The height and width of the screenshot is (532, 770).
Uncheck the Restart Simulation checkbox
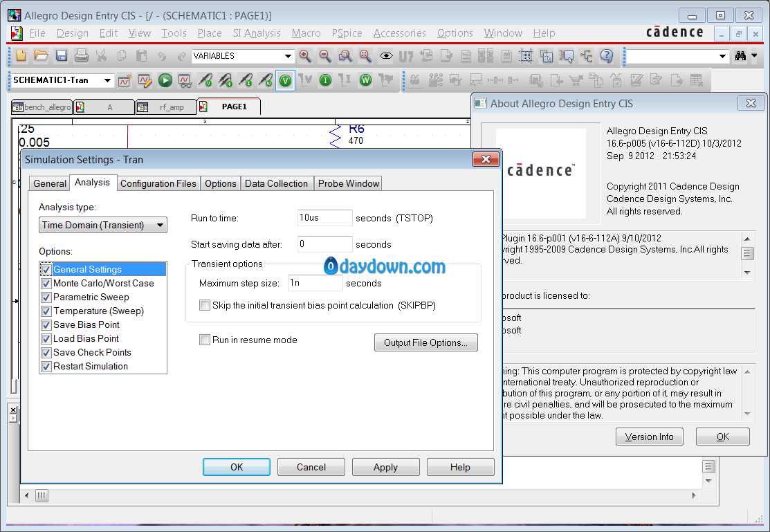pyautogui.click(x=46, y=367)
